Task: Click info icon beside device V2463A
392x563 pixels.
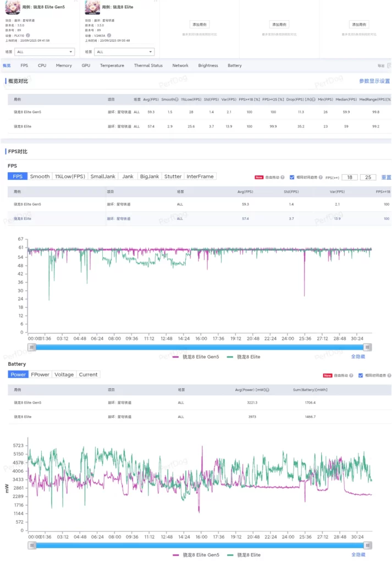Action: pyautogui.click(x=109, y=35)
